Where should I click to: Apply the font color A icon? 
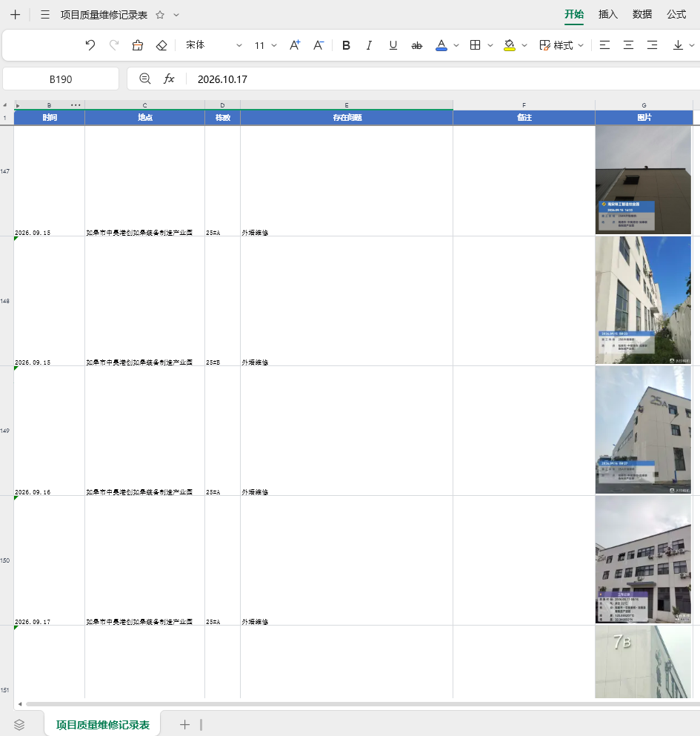(x=441, y=45)
